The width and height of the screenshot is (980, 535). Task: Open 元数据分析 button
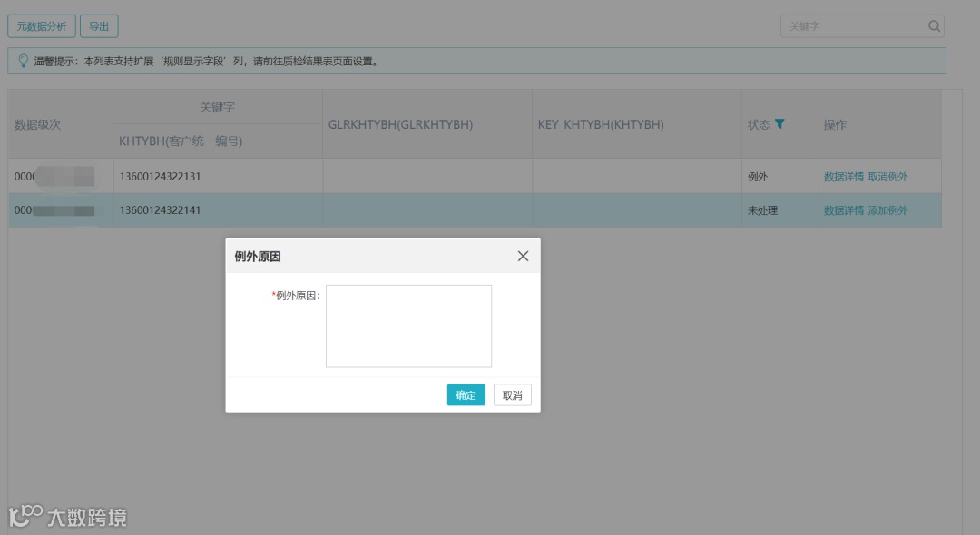click(x=41, y=26)
